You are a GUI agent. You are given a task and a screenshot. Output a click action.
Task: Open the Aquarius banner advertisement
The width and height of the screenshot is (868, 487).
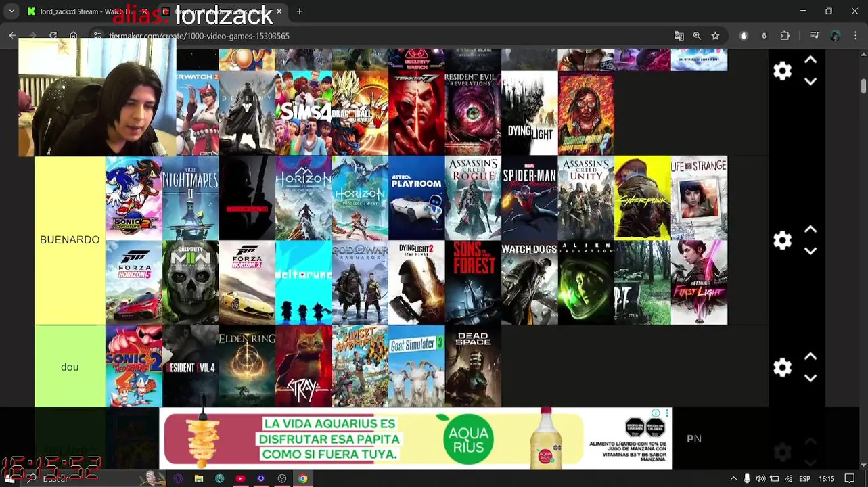[x=415, y=438]
